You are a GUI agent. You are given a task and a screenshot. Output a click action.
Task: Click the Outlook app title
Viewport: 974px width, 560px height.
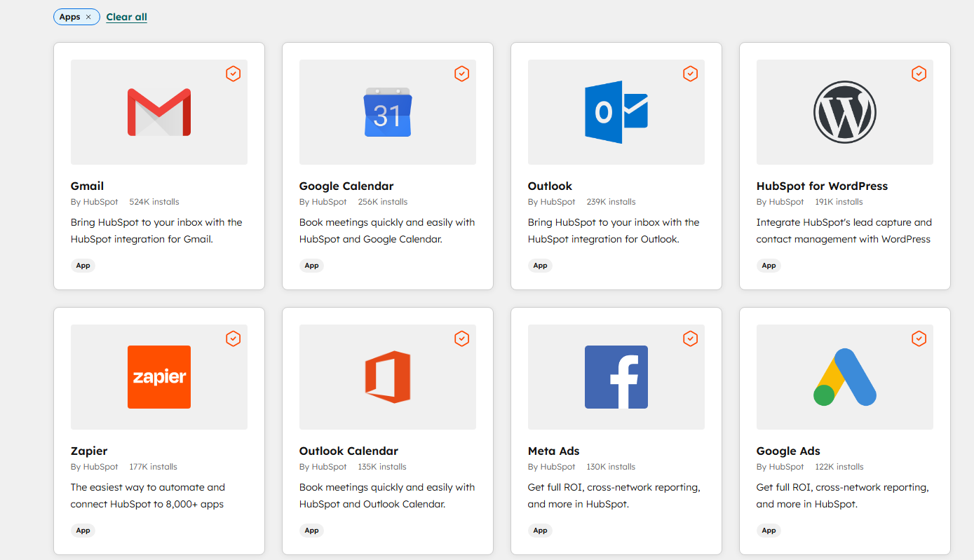point(550,186)
